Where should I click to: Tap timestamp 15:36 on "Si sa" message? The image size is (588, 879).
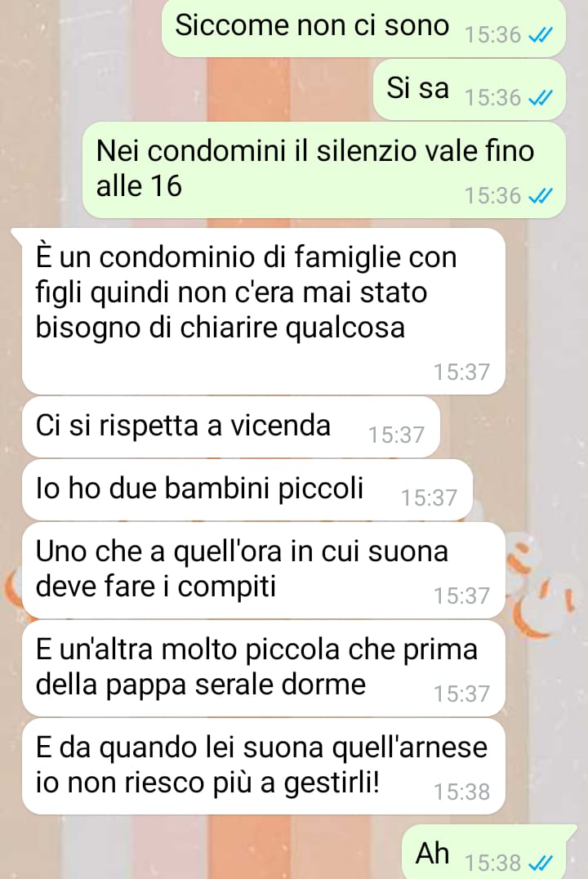[x=493, y=98]
